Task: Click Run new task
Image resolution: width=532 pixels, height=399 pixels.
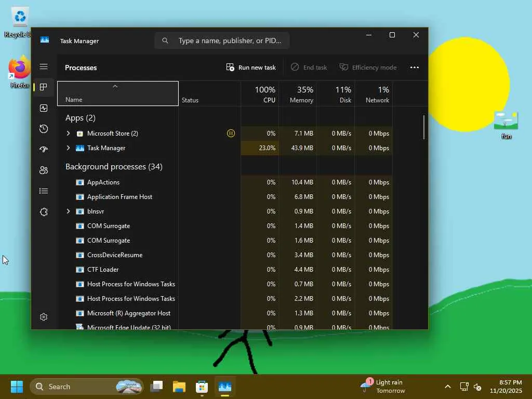Action: coord(251,67)
